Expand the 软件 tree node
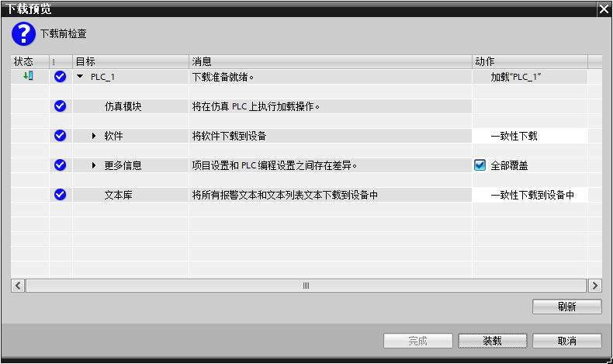 [94, 136]
